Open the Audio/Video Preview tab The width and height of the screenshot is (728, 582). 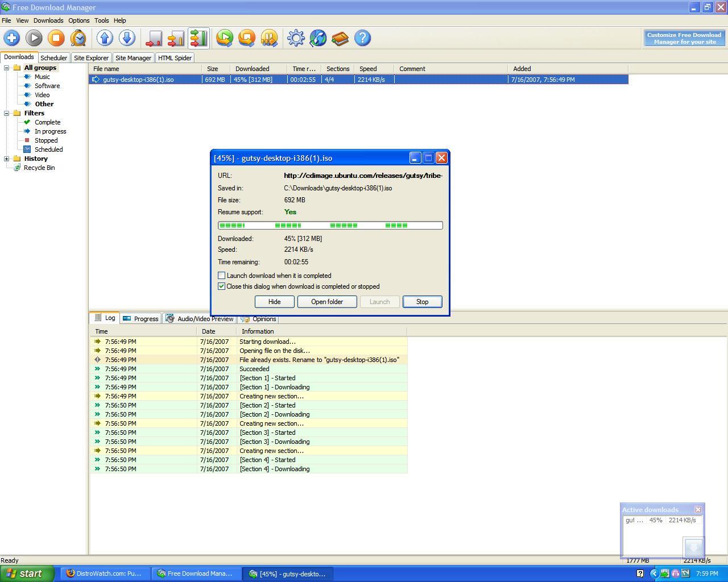[200, 319]
